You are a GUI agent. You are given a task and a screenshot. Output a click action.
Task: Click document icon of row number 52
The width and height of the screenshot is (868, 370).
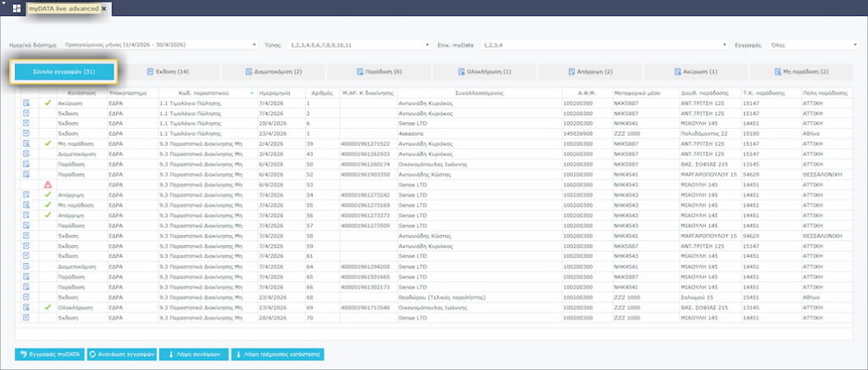point(26,175)
